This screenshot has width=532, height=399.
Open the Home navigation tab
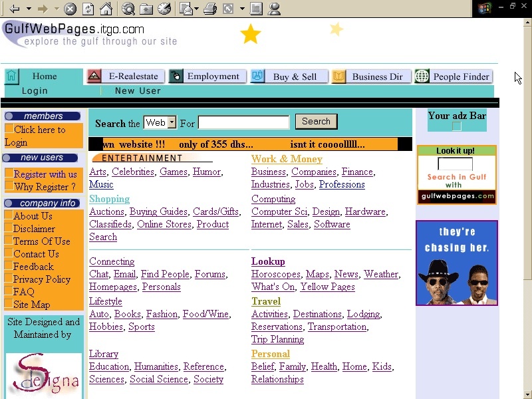coord(44,76)
